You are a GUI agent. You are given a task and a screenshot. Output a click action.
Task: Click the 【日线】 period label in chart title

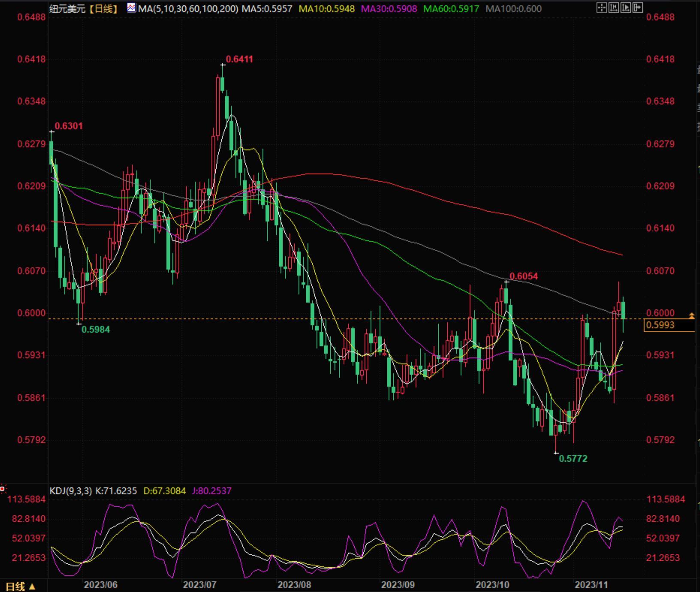pos(104,9)
